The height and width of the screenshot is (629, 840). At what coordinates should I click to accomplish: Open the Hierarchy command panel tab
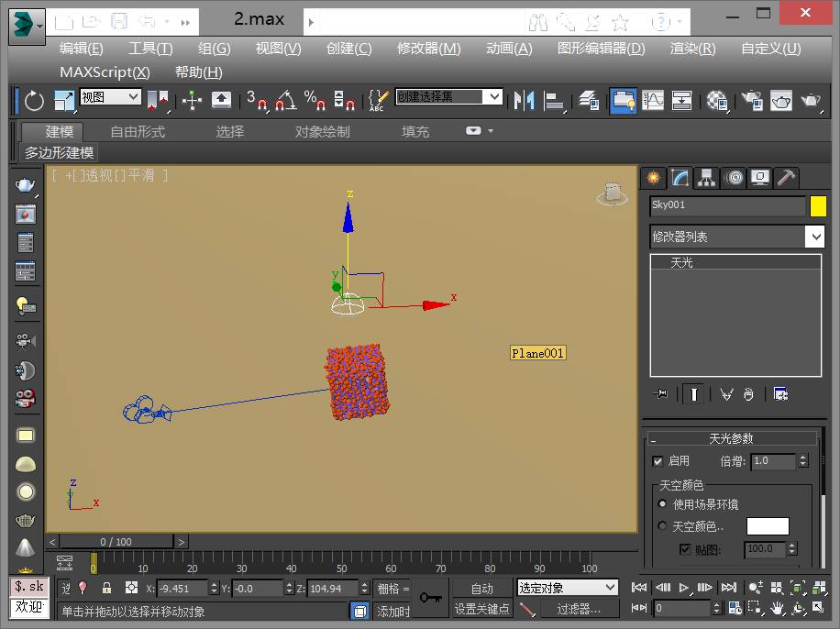[x=707, y=178]
